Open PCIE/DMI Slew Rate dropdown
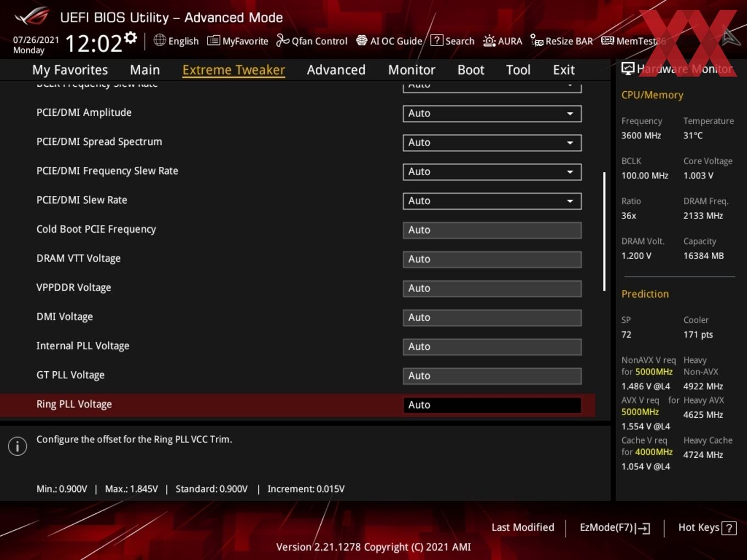747x560 pixels. pos(492,200)
